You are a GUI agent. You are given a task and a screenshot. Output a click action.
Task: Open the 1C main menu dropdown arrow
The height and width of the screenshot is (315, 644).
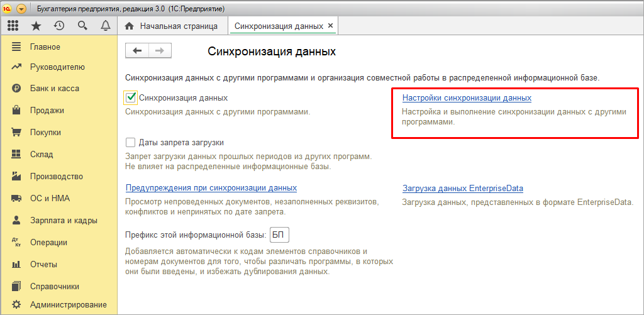pos(22,9)
